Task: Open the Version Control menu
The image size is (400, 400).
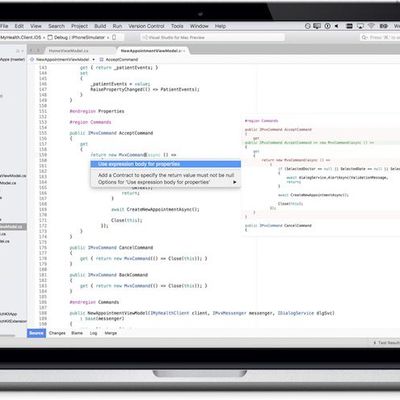Action: pos(146,26)
